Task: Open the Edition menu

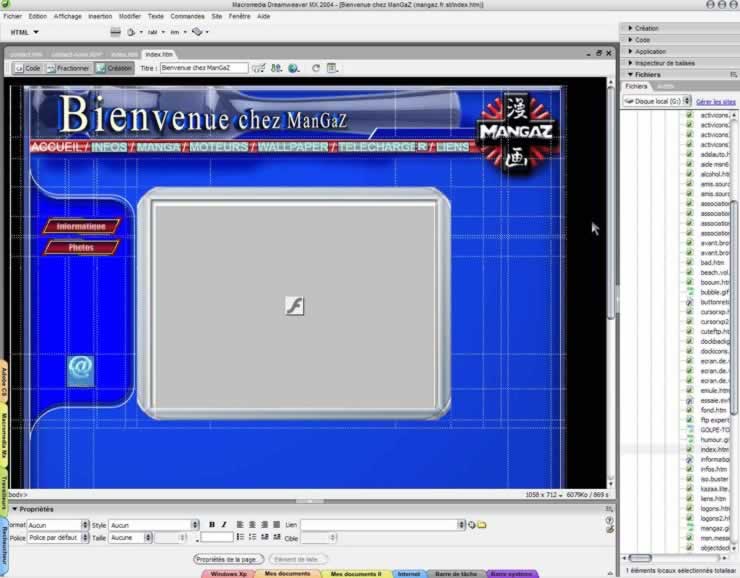Action: tap(37, 16)
